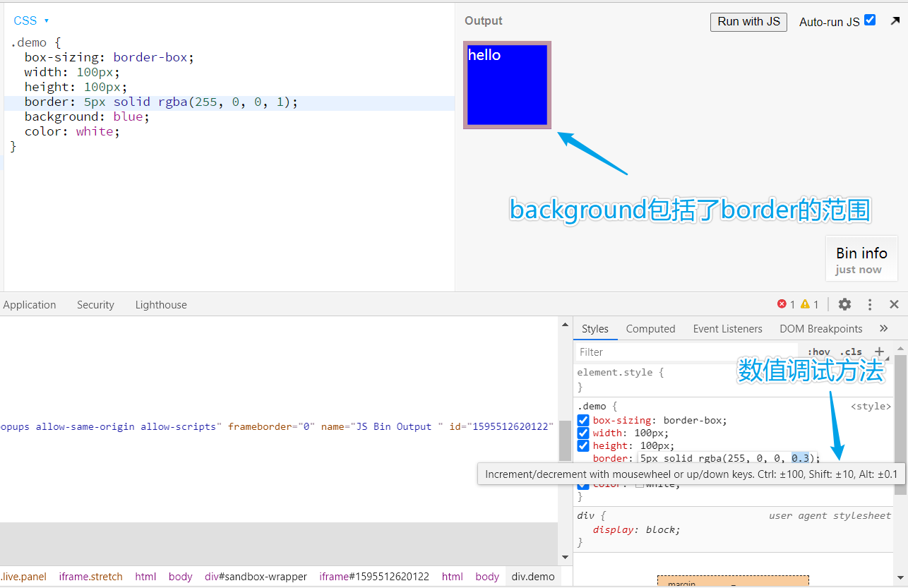Open the Lighthouse tab
The height and width of the screenshot is (588, 908).
pyautogui.click(x=161, y=305)
